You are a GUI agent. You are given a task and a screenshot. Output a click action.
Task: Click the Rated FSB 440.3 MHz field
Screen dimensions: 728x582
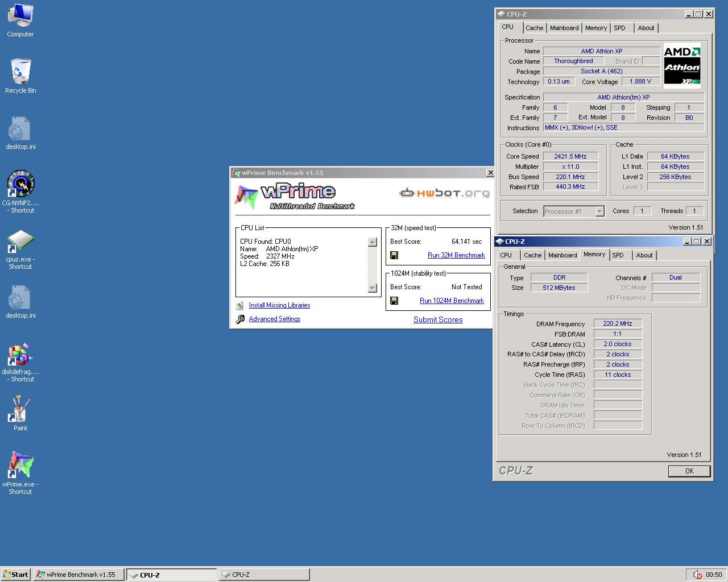click(x=570, y=186)
